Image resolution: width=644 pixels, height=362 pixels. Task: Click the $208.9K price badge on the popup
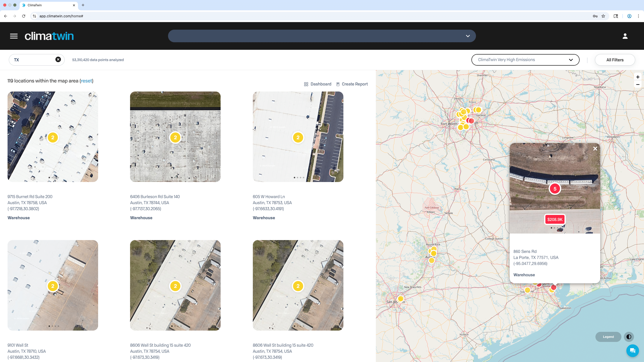[x=554, y=219]
